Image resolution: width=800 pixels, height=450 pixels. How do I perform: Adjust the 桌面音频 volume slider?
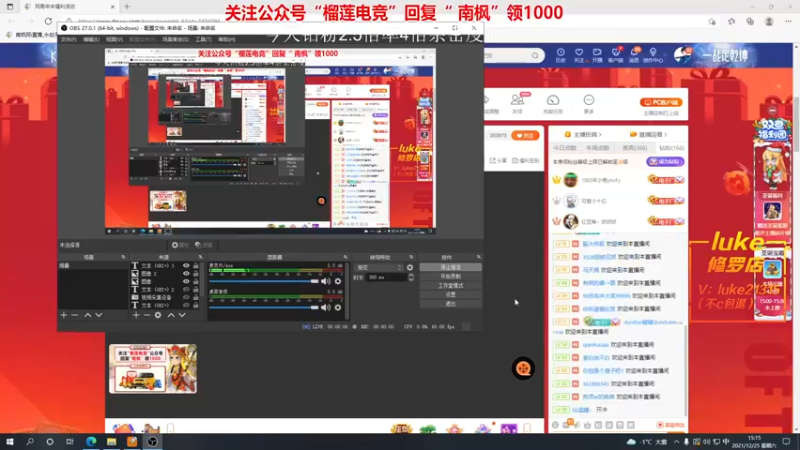(264, 307)
